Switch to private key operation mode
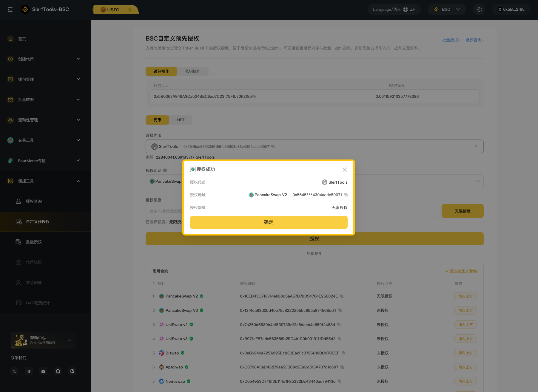The height and width of the screenshot is (392, 538). tap(193, 72)
